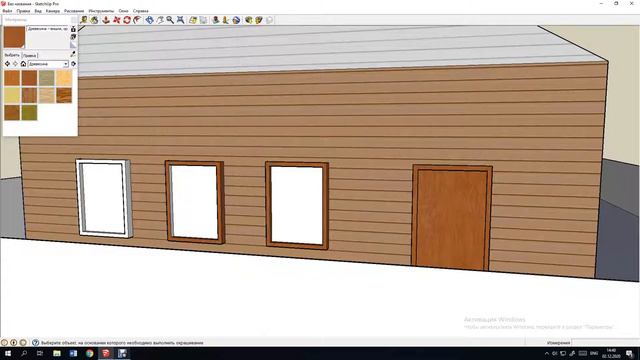Pick the first orange wood swatch
The image size is (640, 360).
[x=12, y=78]
